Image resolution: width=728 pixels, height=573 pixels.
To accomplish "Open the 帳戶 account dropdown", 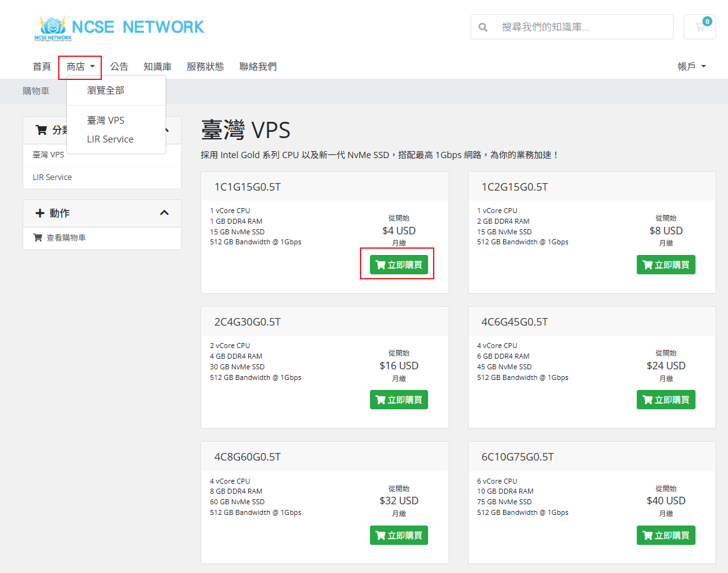I will pyautogui.click(x=691, y=67).
